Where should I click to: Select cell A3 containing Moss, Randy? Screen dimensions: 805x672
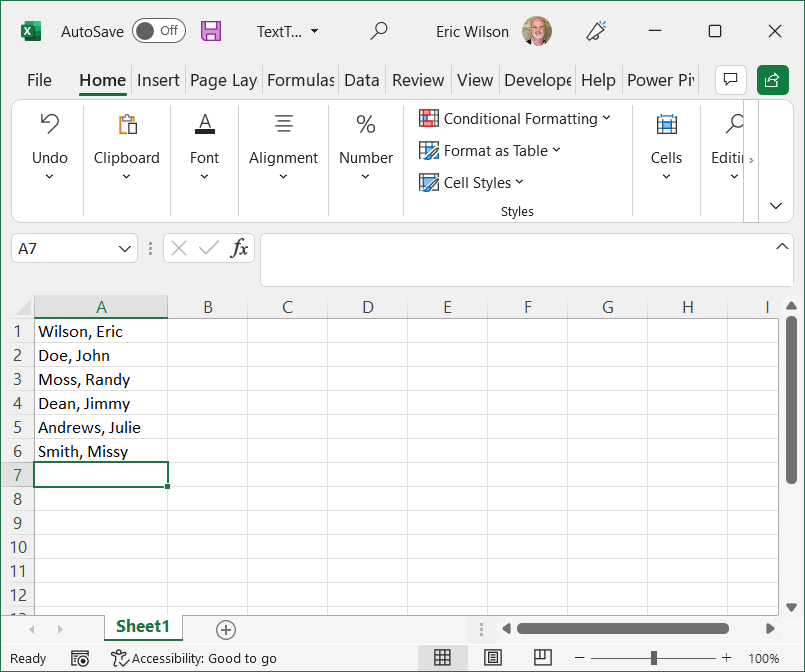tap(100, 380)
